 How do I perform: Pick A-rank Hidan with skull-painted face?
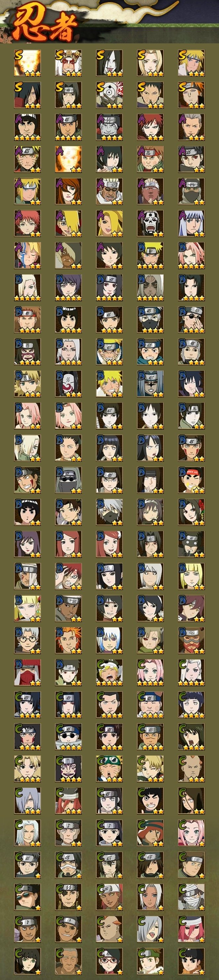pos(150,223)
